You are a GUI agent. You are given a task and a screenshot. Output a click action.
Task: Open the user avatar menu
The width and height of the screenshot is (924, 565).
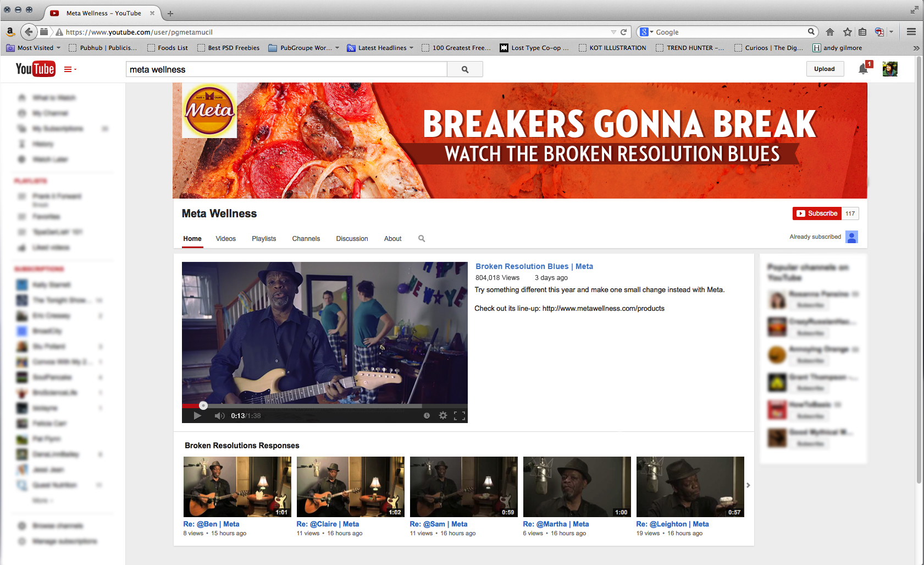(x=890, y=69)
